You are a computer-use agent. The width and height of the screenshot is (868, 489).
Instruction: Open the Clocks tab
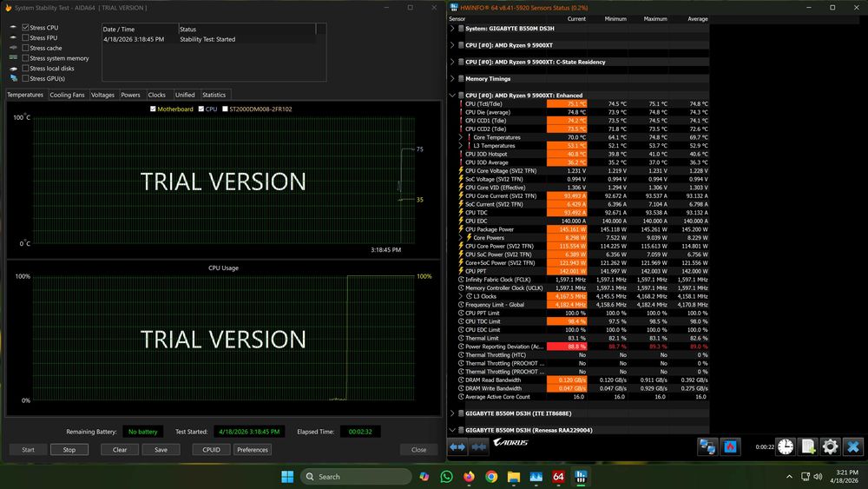coord(156,95)
